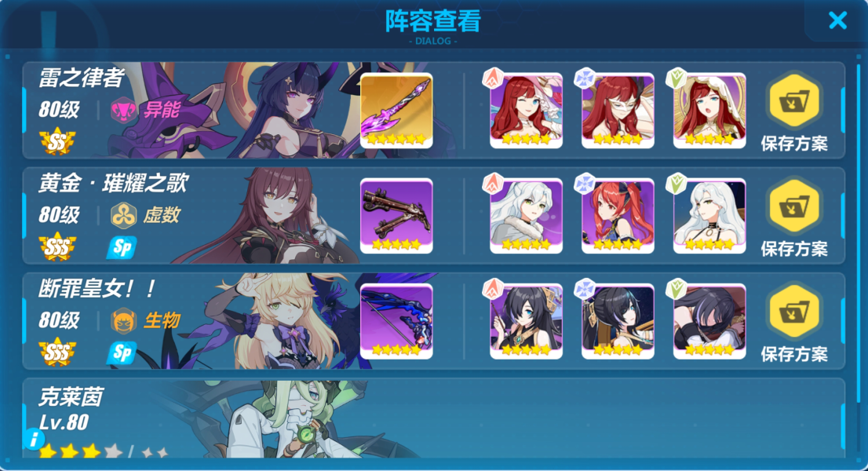Close the 阵容查看 dialog
Image resolution: width=868 pixels, height=471 pixels.
tap(837, 20)
